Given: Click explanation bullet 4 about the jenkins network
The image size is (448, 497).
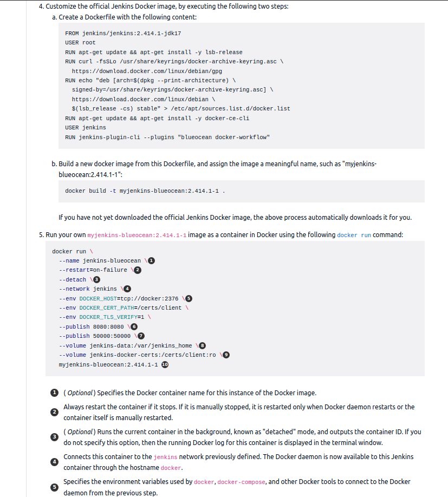Looking at the screenshot, I should tap(54, 462).
